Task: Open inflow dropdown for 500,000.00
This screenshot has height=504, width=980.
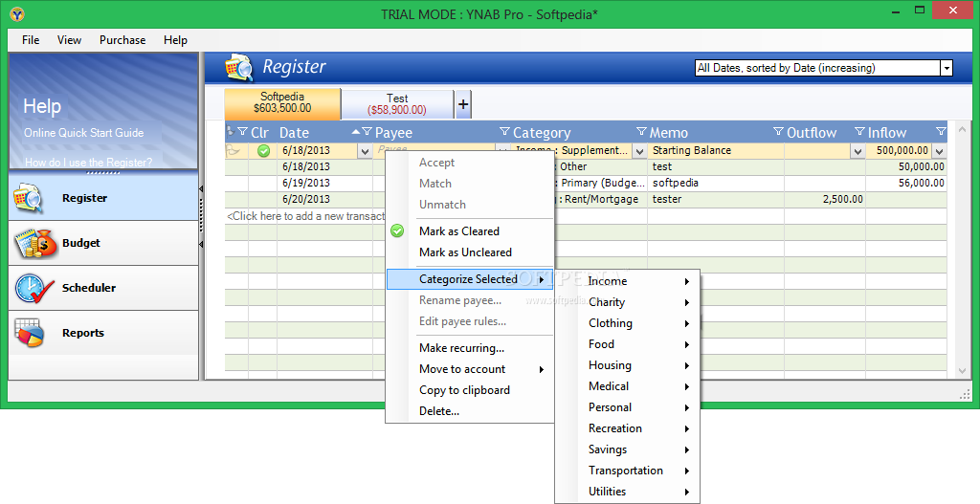Action: (939, 151)
